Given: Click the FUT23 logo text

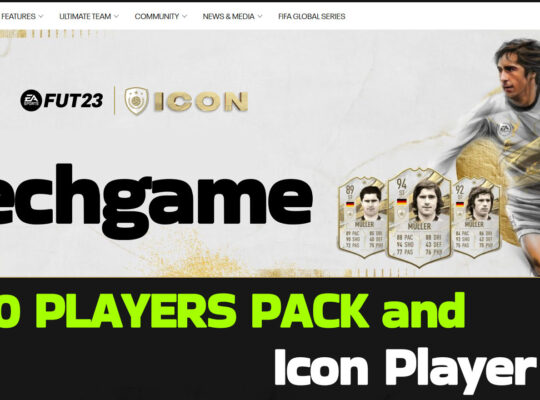Looking at the screenshot, I should (x=73, y=101).
